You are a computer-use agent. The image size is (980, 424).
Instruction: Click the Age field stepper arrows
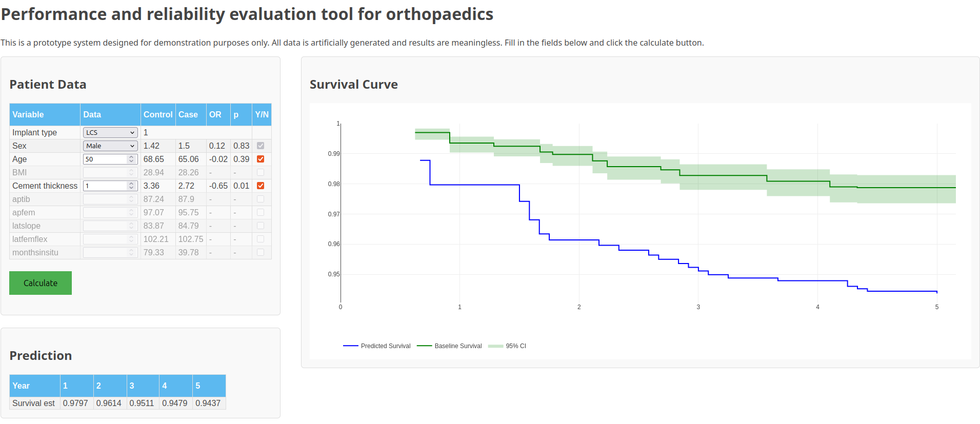coord(131,159)
